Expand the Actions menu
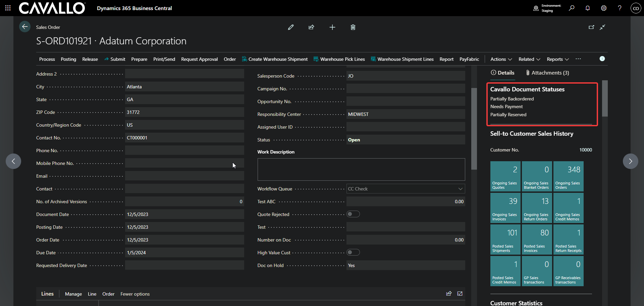 501,59
